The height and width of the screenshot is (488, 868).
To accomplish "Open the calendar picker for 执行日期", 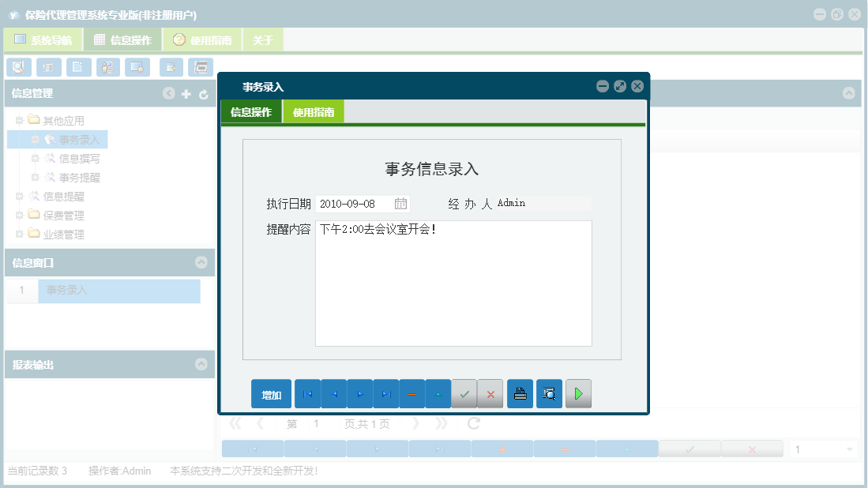I will (400, 203).
